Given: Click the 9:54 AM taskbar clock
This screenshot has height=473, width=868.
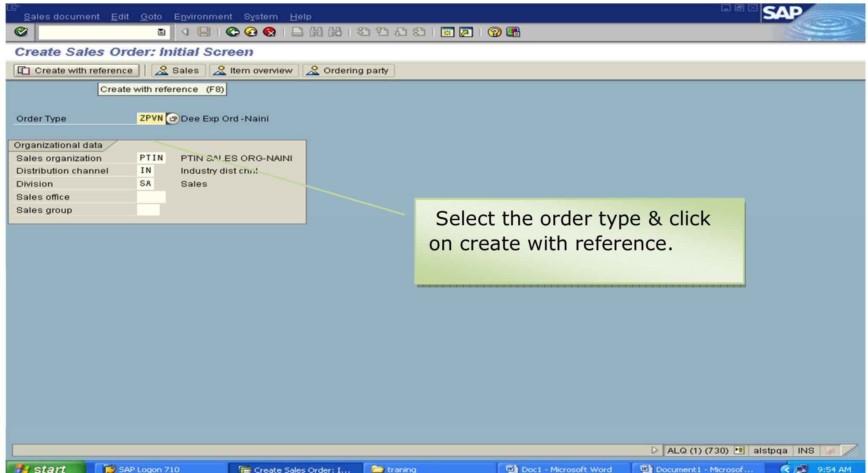Looking at the screenshot, I should (x=834, y=469).
